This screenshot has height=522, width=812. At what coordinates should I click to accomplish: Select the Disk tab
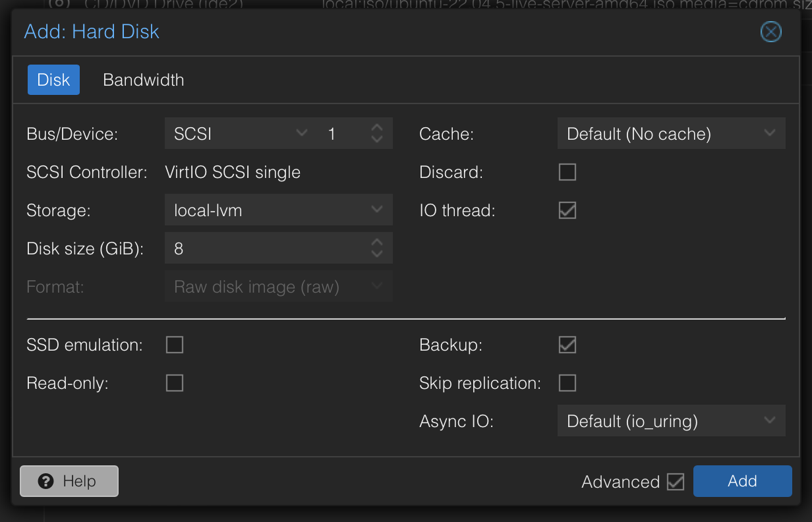[53, 80]
